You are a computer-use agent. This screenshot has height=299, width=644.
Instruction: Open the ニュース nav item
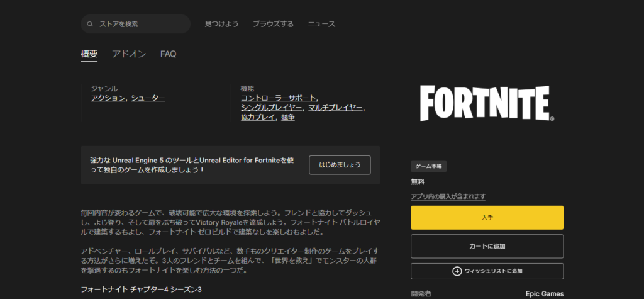pyautogui.click(x=321, y=24)
